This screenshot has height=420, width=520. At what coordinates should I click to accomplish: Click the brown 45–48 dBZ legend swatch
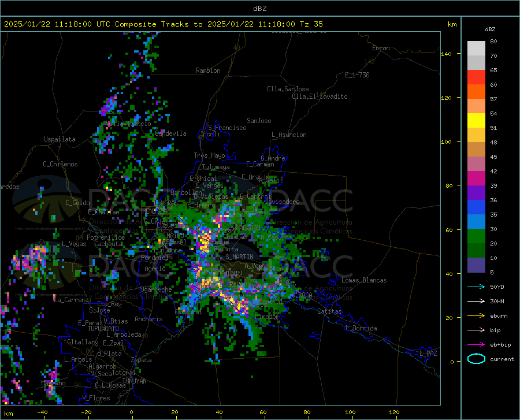tap(476, 150)
